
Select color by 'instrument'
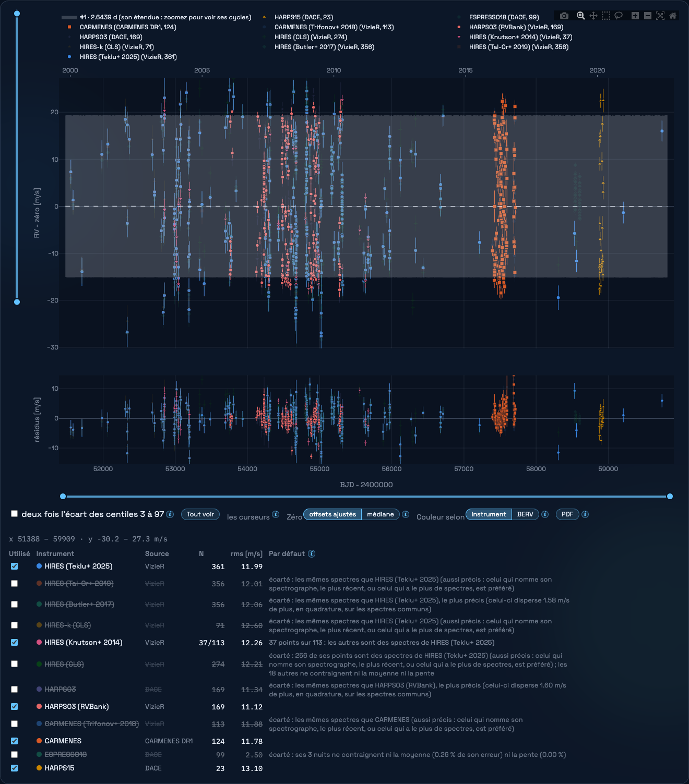point(489,514)
